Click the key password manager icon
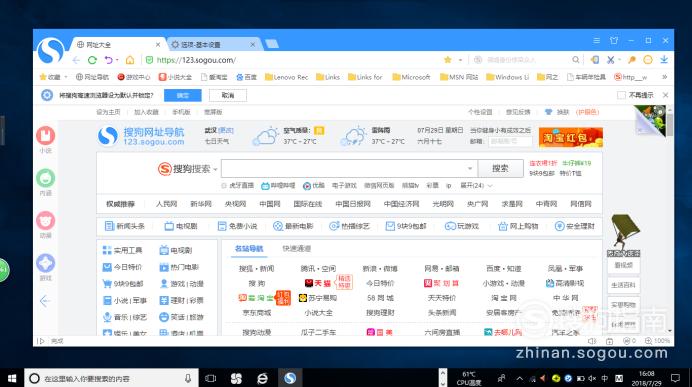The height and width of the screenshot is (387, 692). [x=632, y=60]
